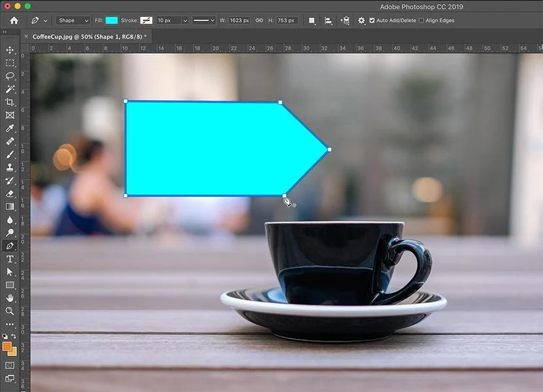Click the shape's right point anchor
543x392 pixels.
click(x=329, y=150)
